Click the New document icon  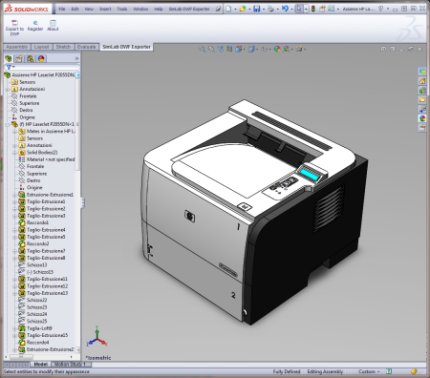228,9
